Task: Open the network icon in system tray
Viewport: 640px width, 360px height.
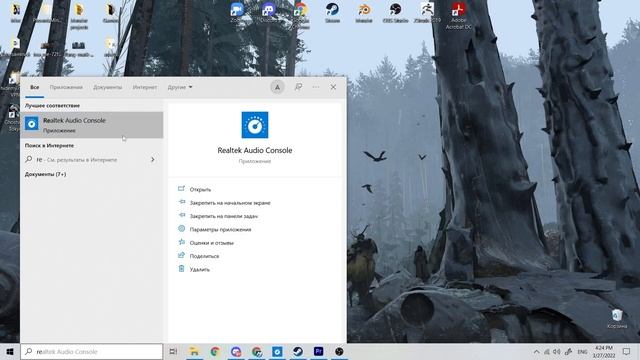Action: (x=547, y=351)
